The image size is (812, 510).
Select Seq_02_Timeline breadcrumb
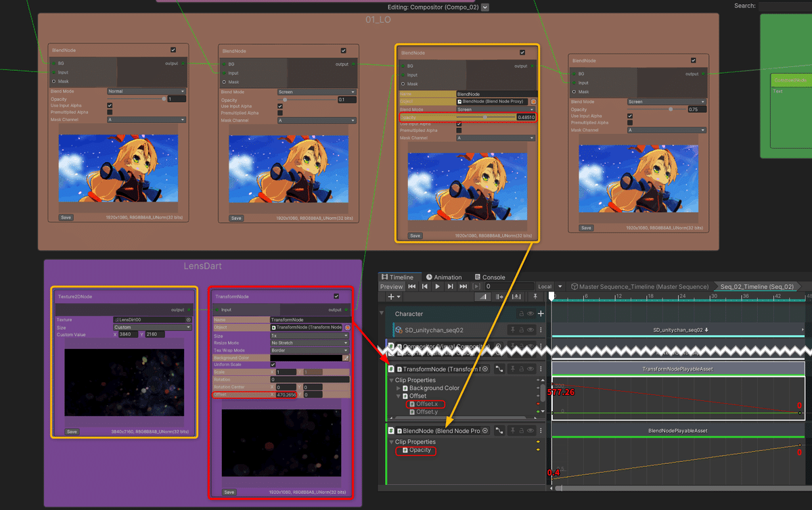pyautogui.click(x=757, y=287)
